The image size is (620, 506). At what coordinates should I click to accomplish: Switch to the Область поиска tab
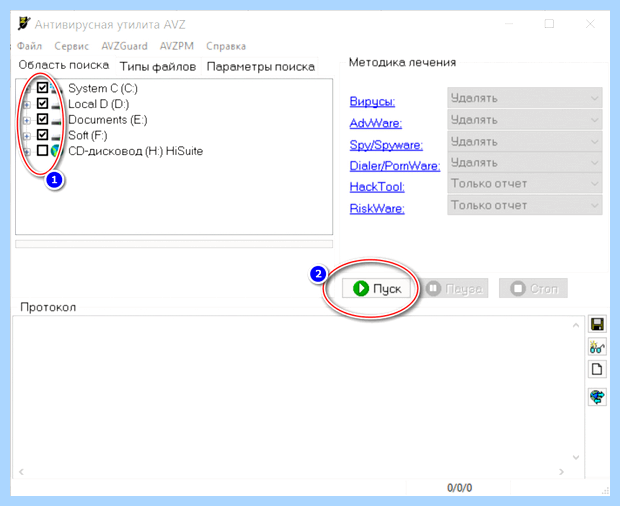point(64,65)
